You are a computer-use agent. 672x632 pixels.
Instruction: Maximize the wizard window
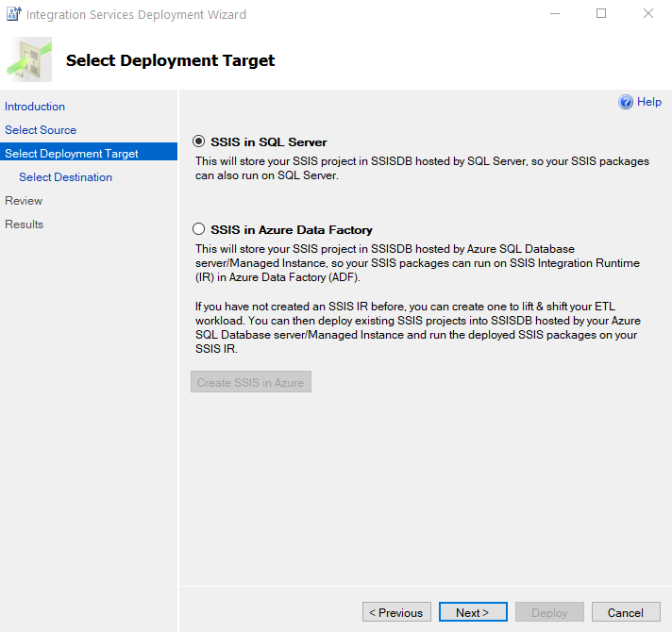point(601,14)
